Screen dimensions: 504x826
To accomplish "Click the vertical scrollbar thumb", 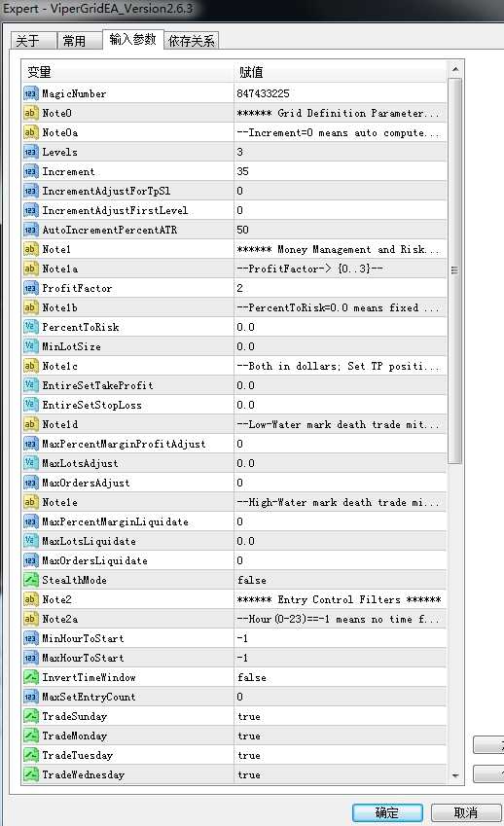I will pyautogui.click(x=455, y=270).
